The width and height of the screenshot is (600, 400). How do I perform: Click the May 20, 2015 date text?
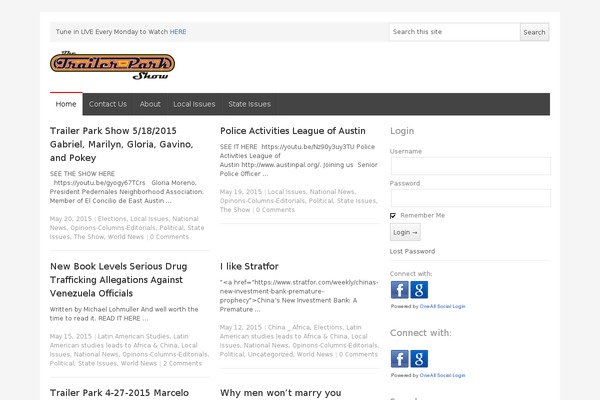coord(71,219)
